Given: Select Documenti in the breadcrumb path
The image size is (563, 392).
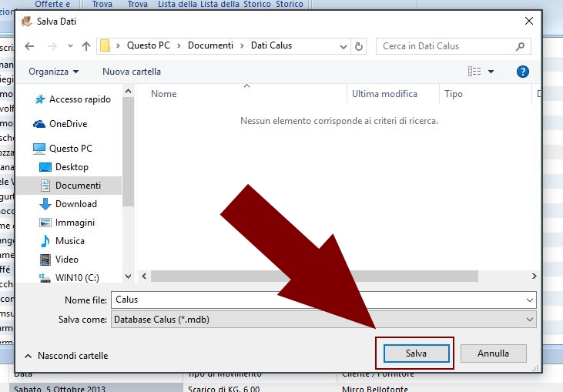Looking at the screenshot, I should point(210,45).
